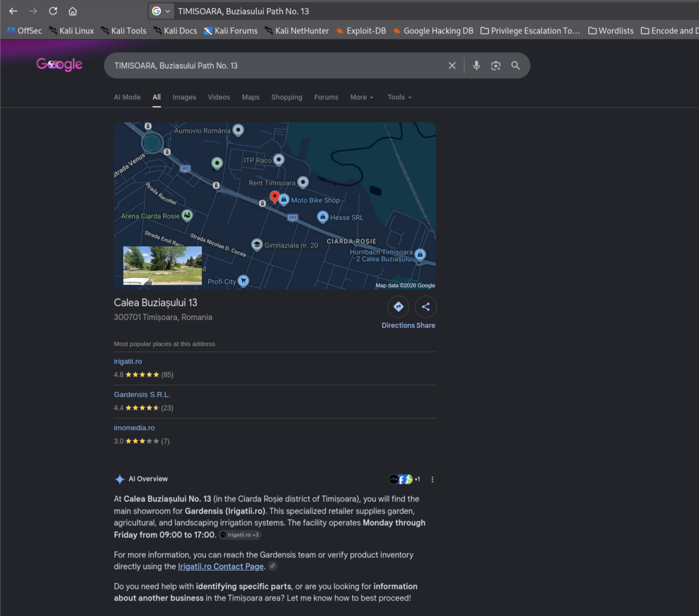The height and width of the screenshot is (616, 699).
Task: Click the red location pin on the map
Action: pos(274,197)
